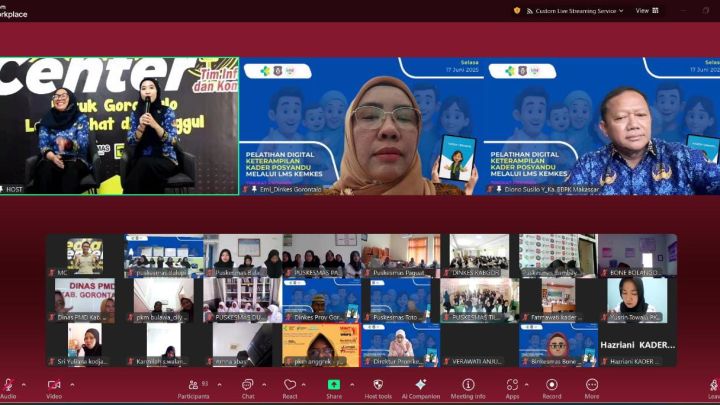720x405 pixels.
Task: Click the Leave meeting icon
Action: [714, 385]
